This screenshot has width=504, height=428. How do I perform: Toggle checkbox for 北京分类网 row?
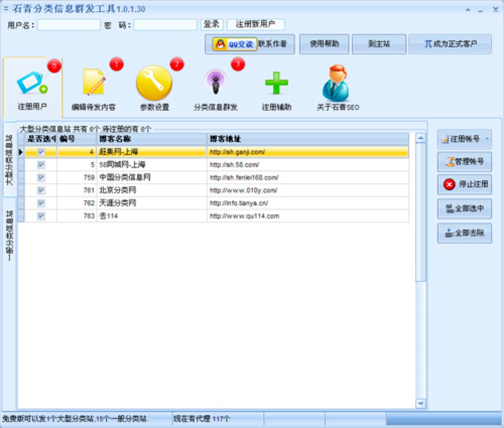(x=41, y=190)
